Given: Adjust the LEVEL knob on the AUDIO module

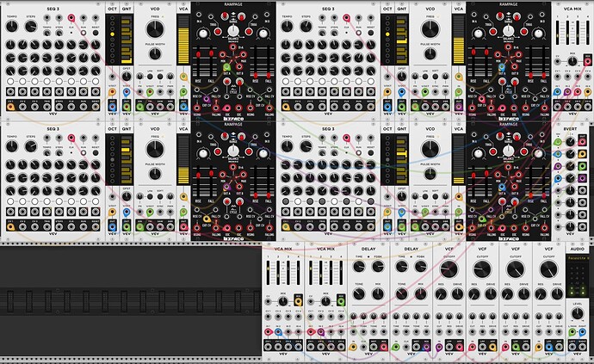Looking at the screenshot, I should pyautogui.click(x=577, y=313).
